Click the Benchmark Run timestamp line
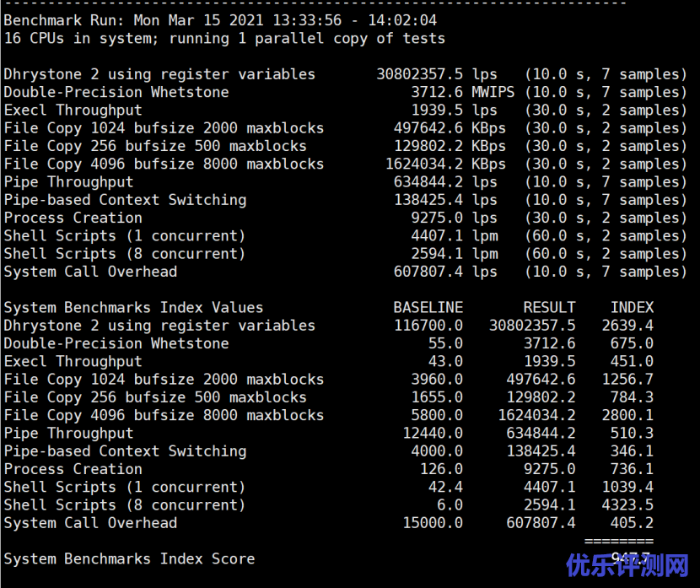Image resolution: width=700 pixels, height=588 pixels. (220, 20)
